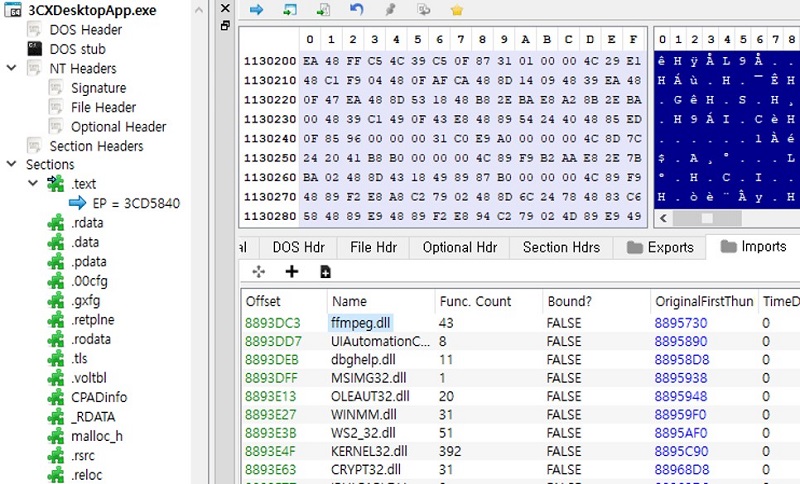Switch to the Exports tab
The image size is (800, 484).
tap(660, 247)
